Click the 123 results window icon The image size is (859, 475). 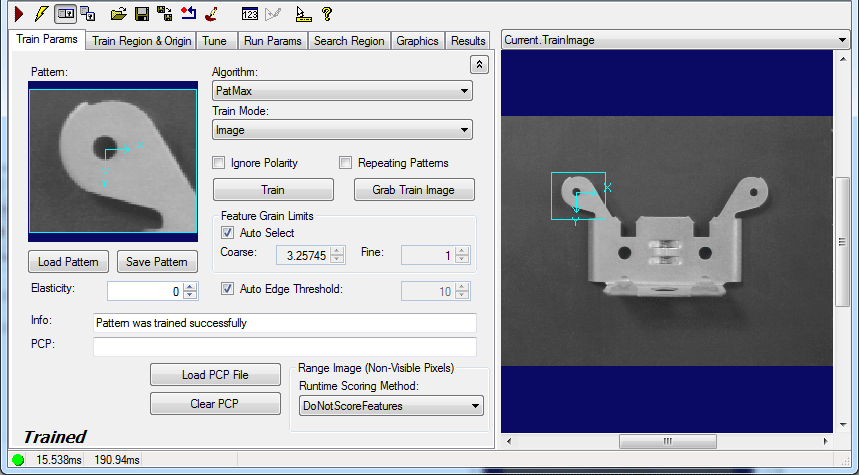[x=249, y=14]
